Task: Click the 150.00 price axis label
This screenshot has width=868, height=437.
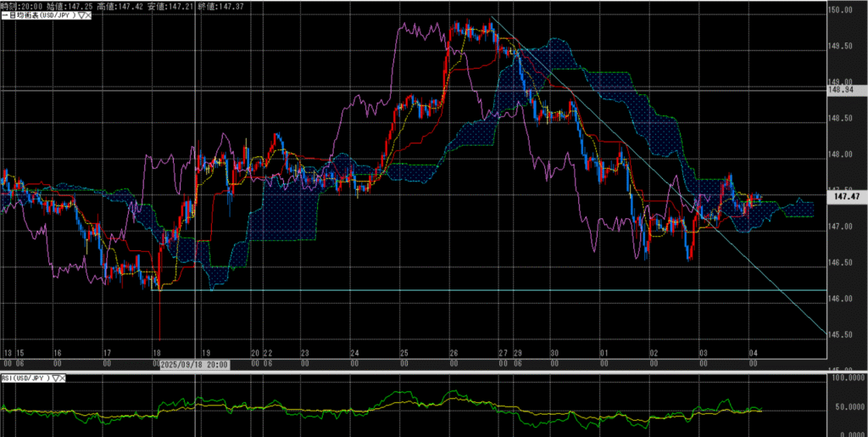Action: (841, 10)
